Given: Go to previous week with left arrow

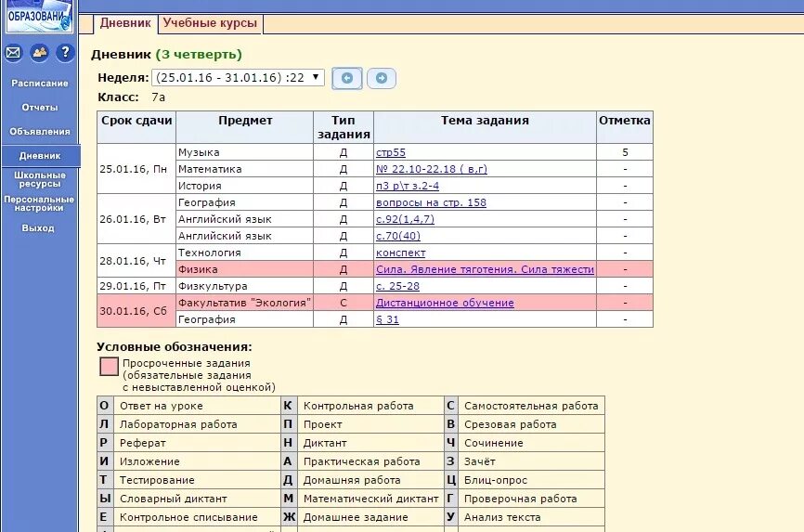Looking at the screenshot, I should (347, 78).
